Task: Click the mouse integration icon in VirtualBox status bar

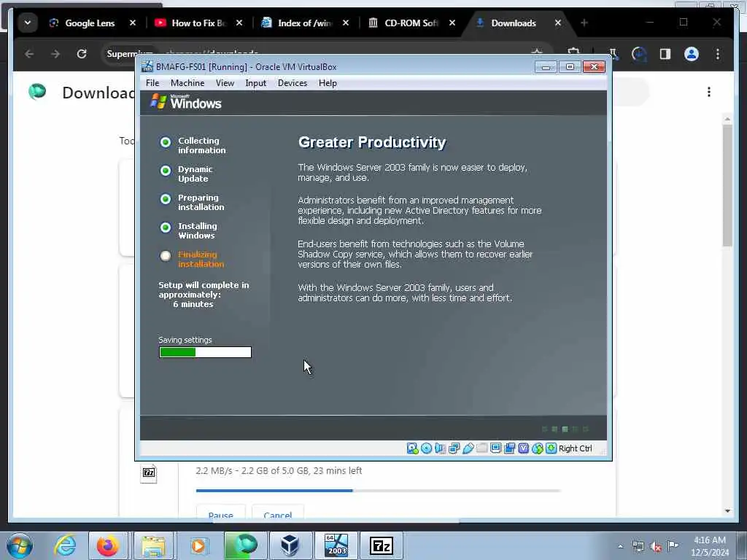Action: tap(538, 448)
